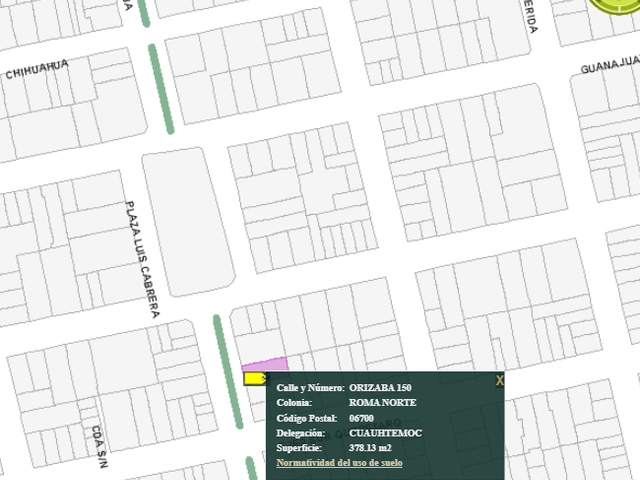The height and width of the screenshot is (480, 640).
Task: Click the 'Calle y Número:' label
Action: point(310,388)
